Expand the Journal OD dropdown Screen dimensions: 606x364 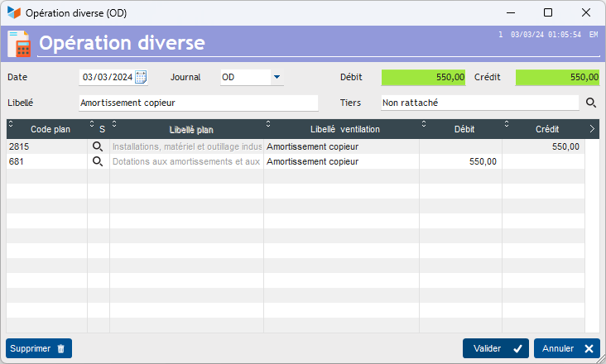(x=277, y=77)
